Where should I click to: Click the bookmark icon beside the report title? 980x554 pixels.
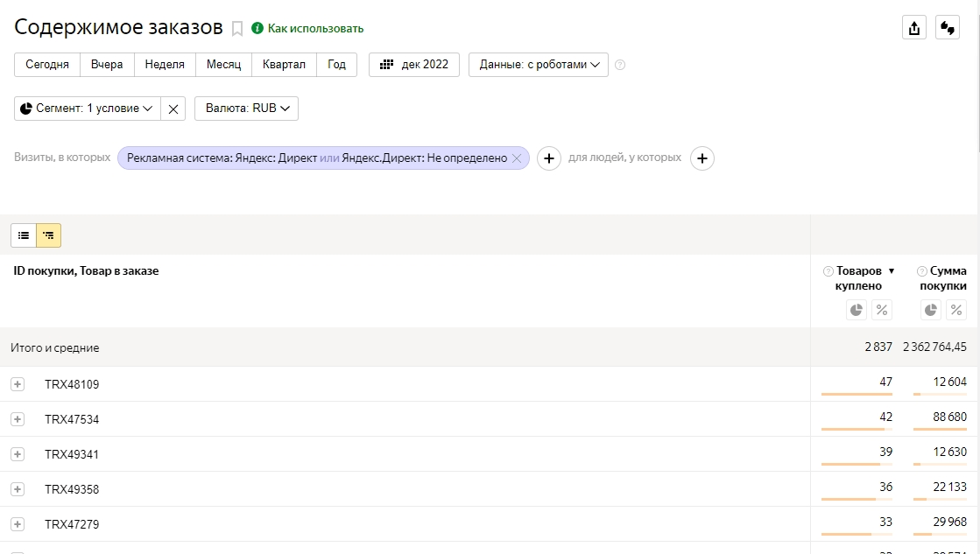tap(236, 29)
